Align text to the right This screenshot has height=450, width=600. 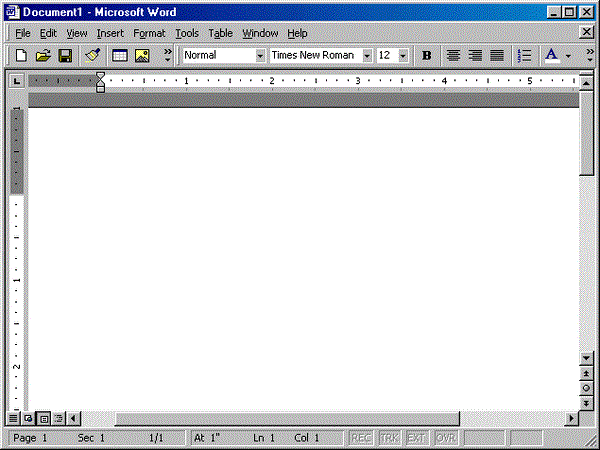(475, 56)
